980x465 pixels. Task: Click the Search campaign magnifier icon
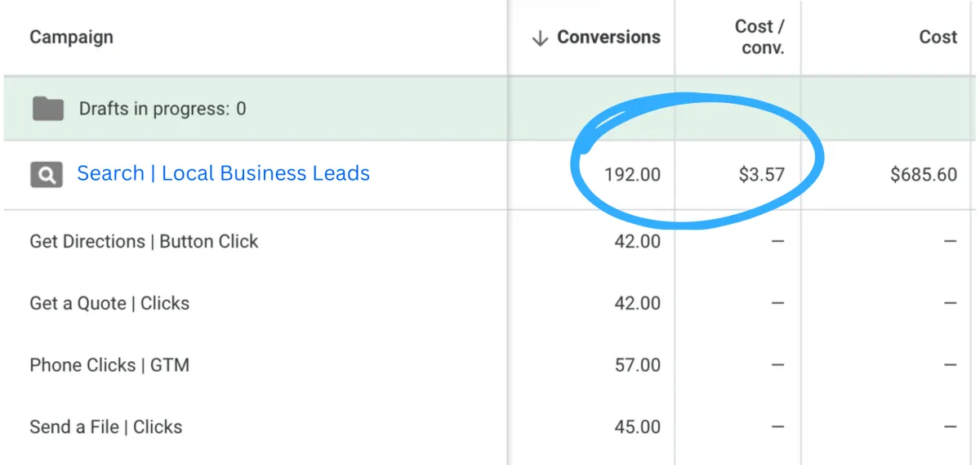pos(46,174)
